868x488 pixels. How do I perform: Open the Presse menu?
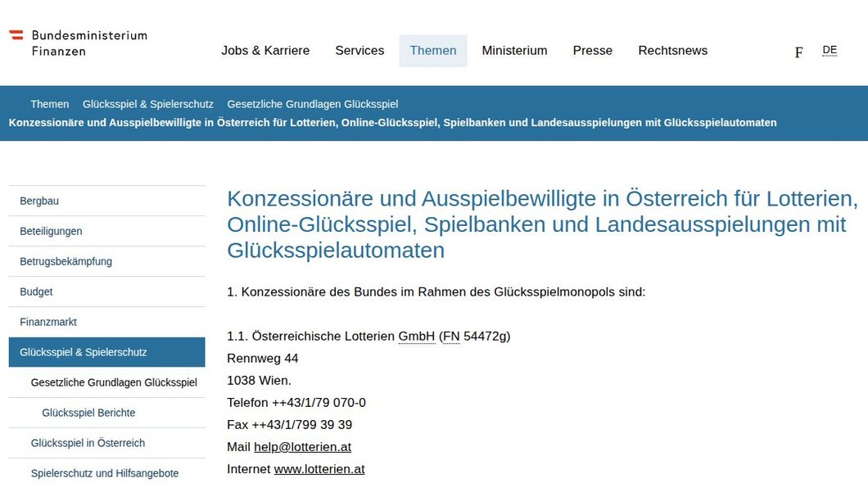tap(592, 50)
